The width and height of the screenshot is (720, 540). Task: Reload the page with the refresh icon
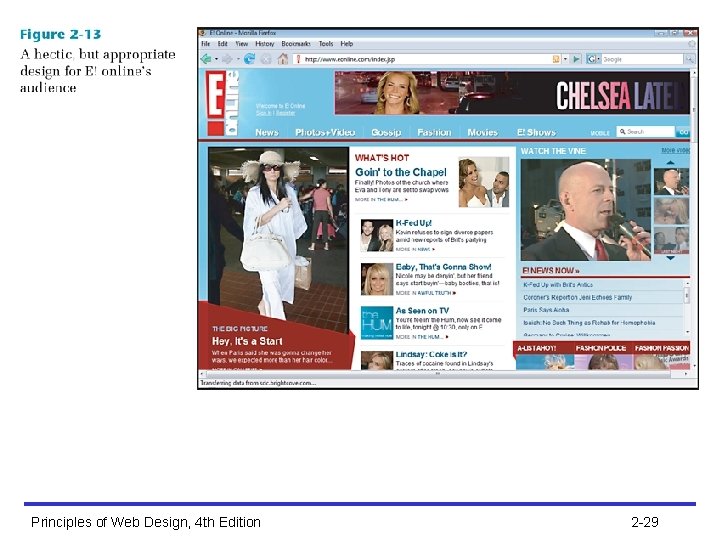pos(249,59)
